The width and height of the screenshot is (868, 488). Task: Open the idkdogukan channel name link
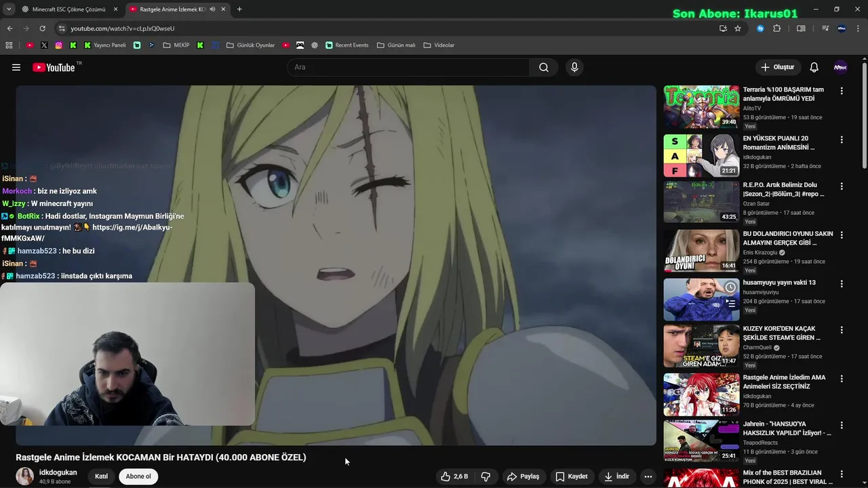(58, 472)
